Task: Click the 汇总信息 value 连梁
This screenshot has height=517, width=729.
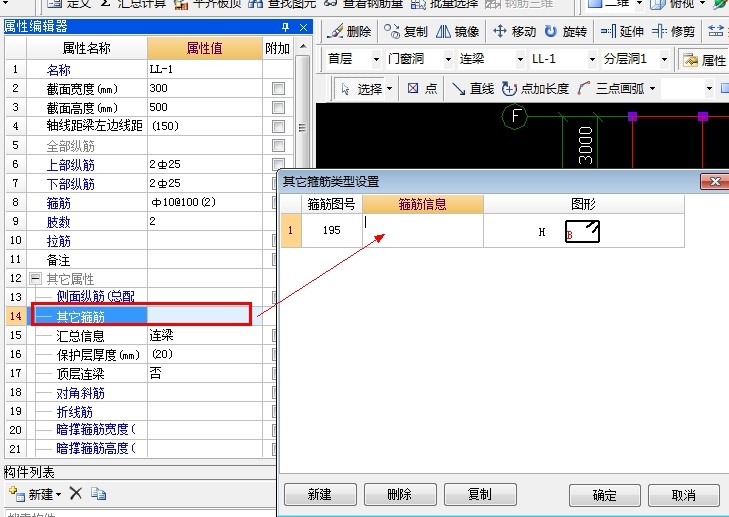Action: point(161,335)
